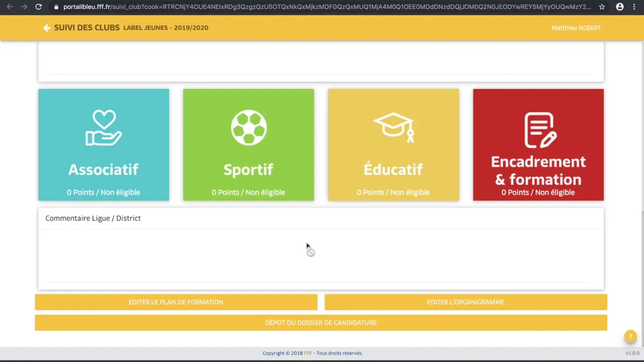Click Dépôt du dossier de candidature
The image size is (644, 362).
click(321, 323)
